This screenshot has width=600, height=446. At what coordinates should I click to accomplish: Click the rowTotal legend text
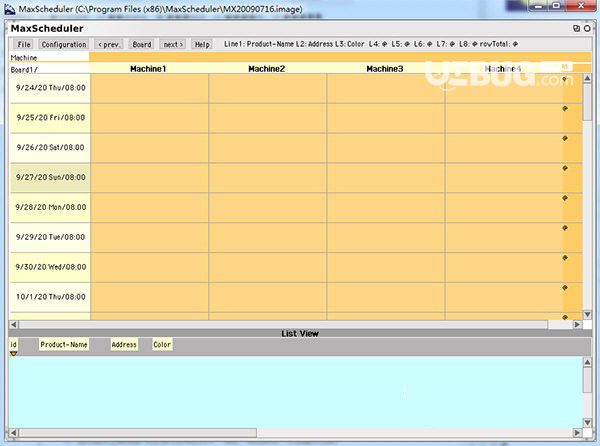(499, 44)
